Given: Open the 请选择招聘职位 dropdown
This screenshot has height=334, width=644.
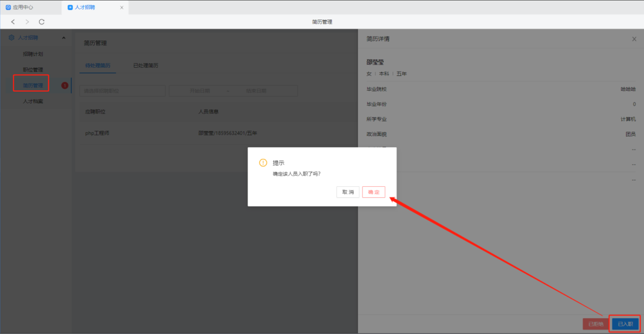Looking at the screenshot, I should 122,91.
